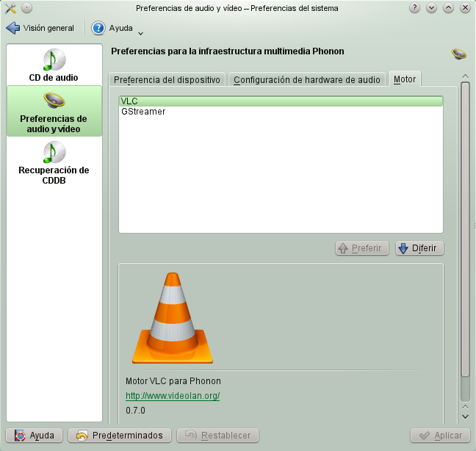Select the Motor tab

[x=405, y=79]
